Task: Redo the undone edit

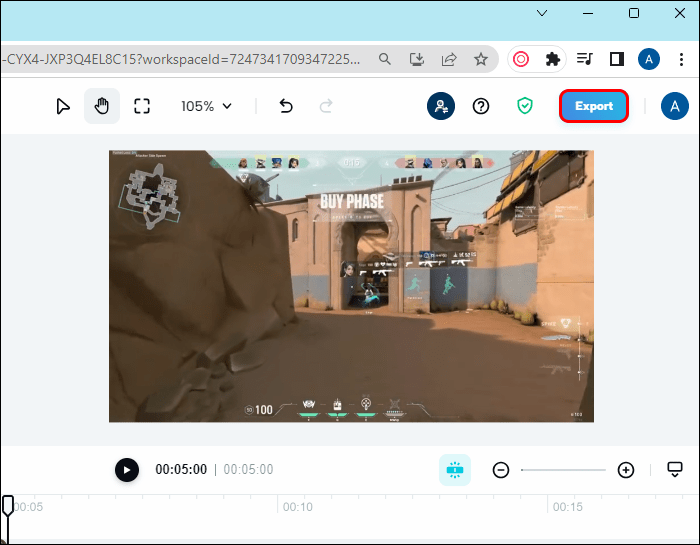Action: tap(326, 106)
